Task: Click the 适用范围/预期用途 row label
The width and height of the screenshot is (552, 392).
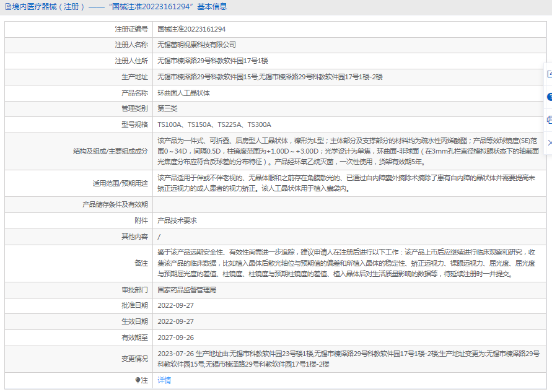Action: [x=120, y=183]
